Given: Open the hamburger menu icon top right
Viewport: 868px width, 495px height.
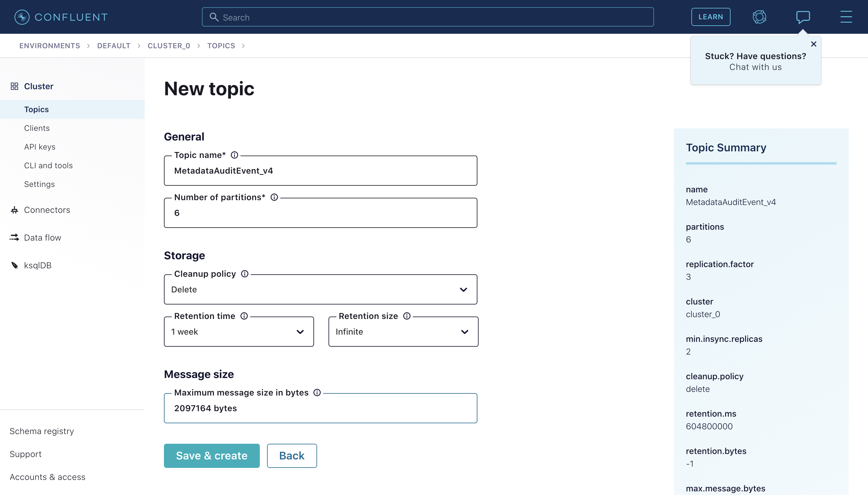Looking at the screenshot, I should [846, 17].
